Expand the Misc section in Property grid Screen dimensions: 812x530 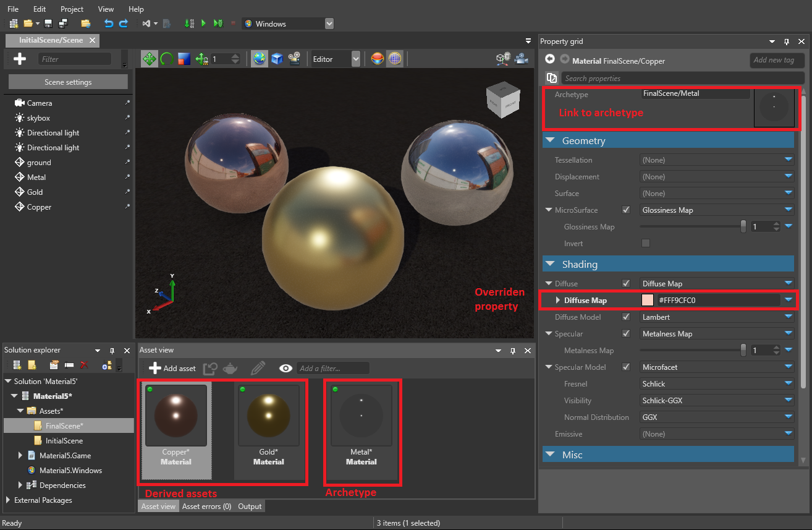(551, 455)
